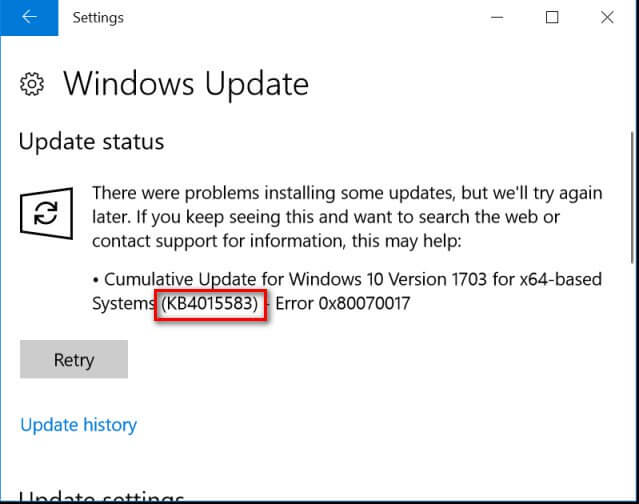This screenshot has width=639, height=504.
Task: Click the gear icon beside Windows Update
Action: [32, 84]
